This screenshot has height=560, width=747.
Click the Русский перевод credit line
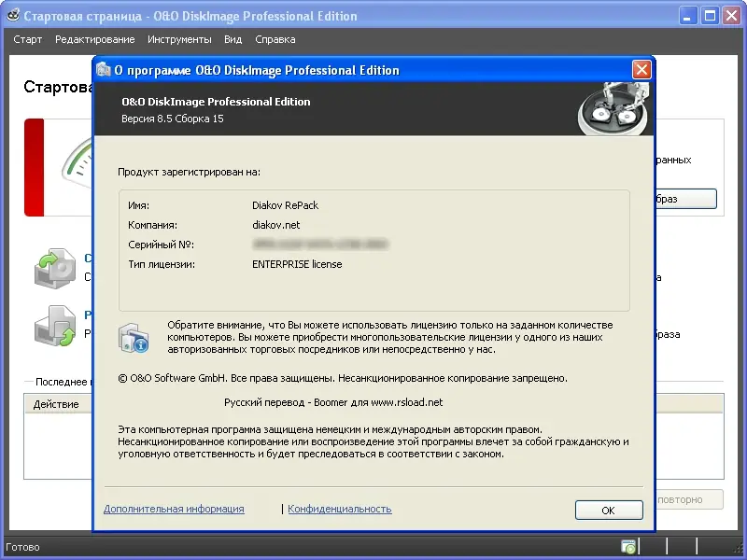pyautogui.click(x=333, y=402)
